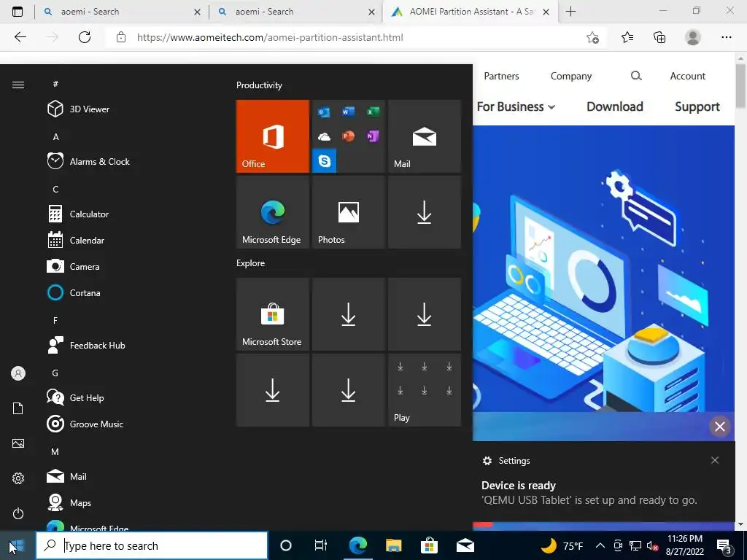Click the address bar URL
Viewport: 747px width, 560px height.
click(x=270, y=37)
